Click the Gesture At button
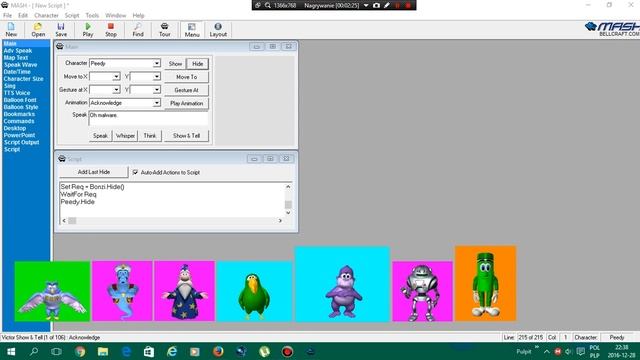Image resolution: width=640 pixels, height=360 pixels. click(187, 90)
